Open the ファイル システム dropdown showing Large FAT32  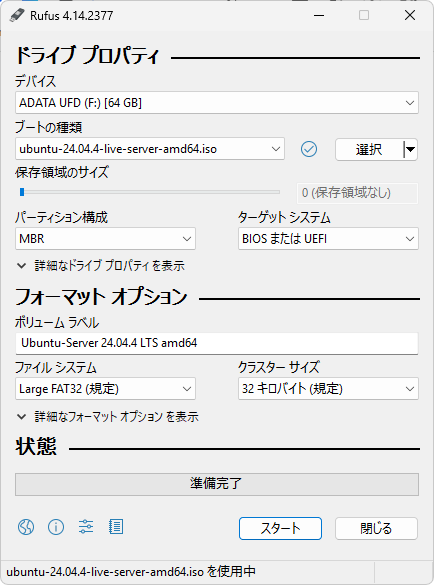tap(105, 389)
